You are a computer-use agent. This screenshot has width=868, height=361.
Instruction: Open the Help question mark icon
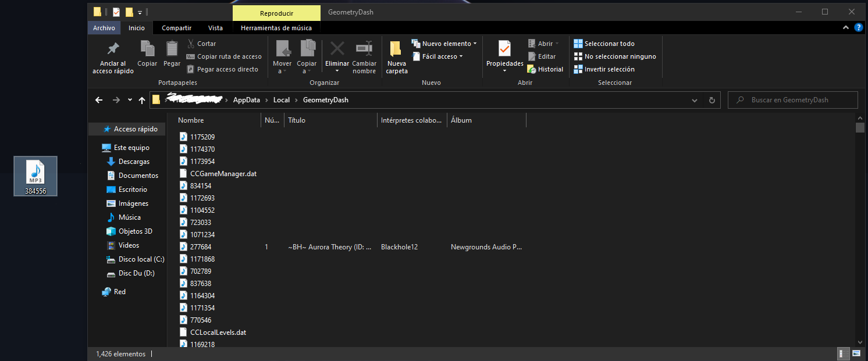[859, 28]
